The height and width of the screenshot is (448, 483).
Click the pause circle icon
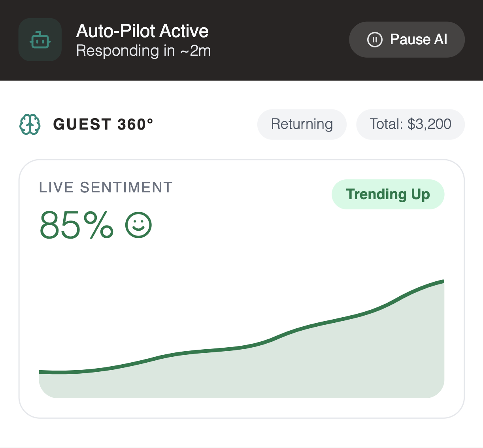(374, 40)
